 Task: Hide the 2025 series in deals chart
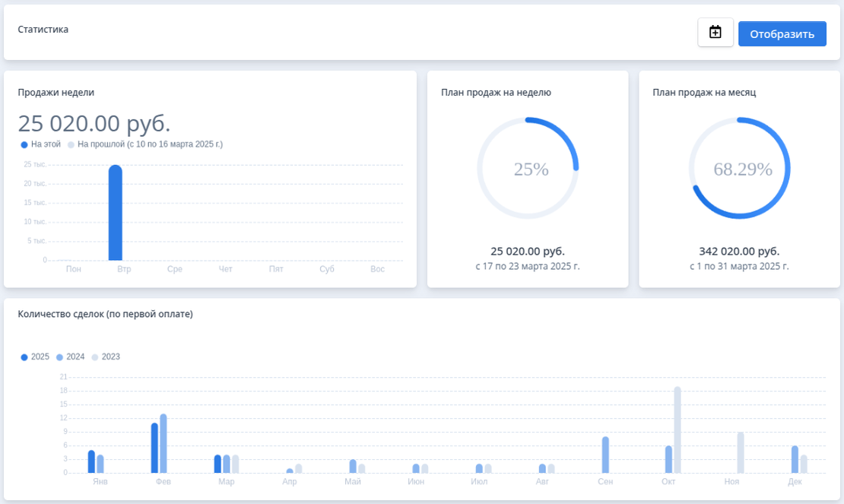[35, 357]
